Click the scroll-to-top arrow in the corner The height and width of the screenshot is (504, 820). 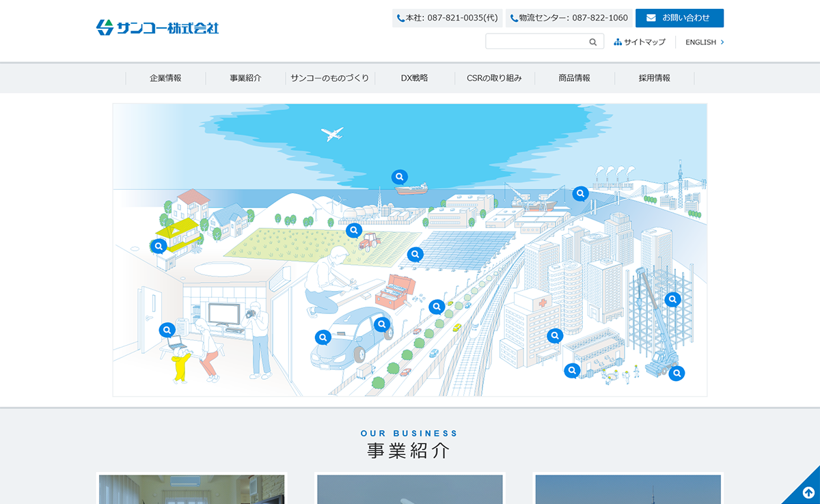[808, 492]
